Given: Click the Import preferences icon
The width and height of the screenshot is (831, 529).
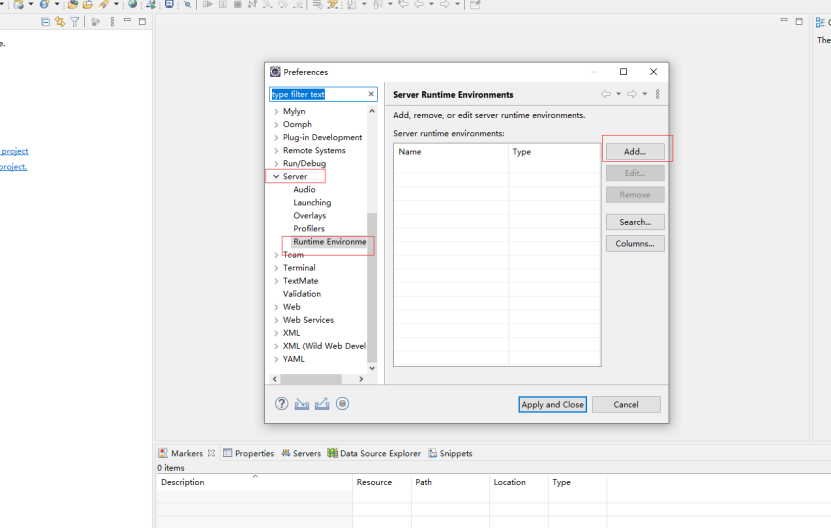Looking at the screenshot, I should 302,404.
